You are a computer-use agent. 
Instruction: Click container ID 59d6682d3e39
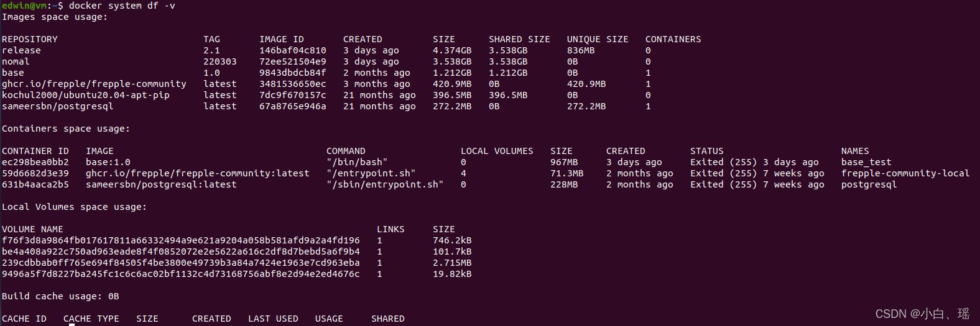(x=35, y=173)
